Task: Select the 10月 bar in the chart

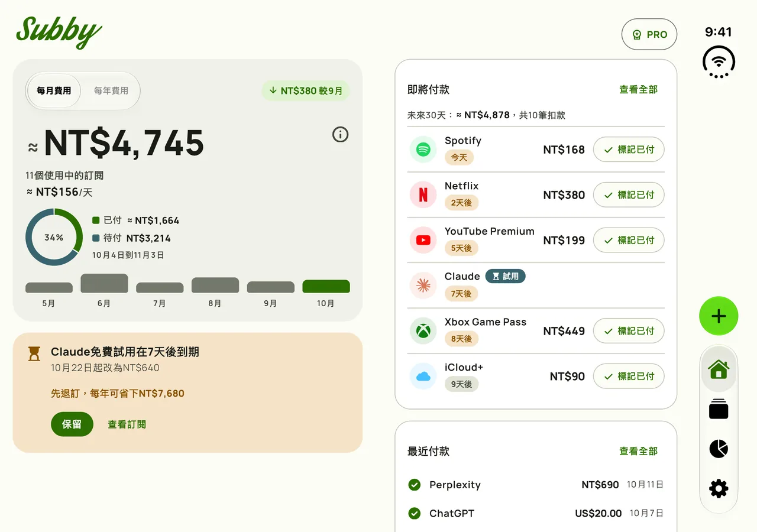Action: click(326, 287)
